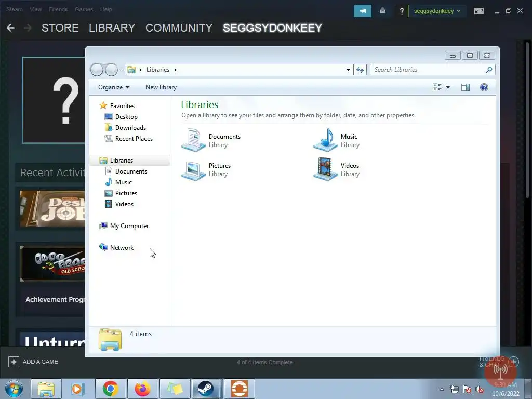Image resolution: width=532 pixels, height=399 pixels.
Task: Click Steam's forward navigation arrow
Action: click(x=28, y=28)
